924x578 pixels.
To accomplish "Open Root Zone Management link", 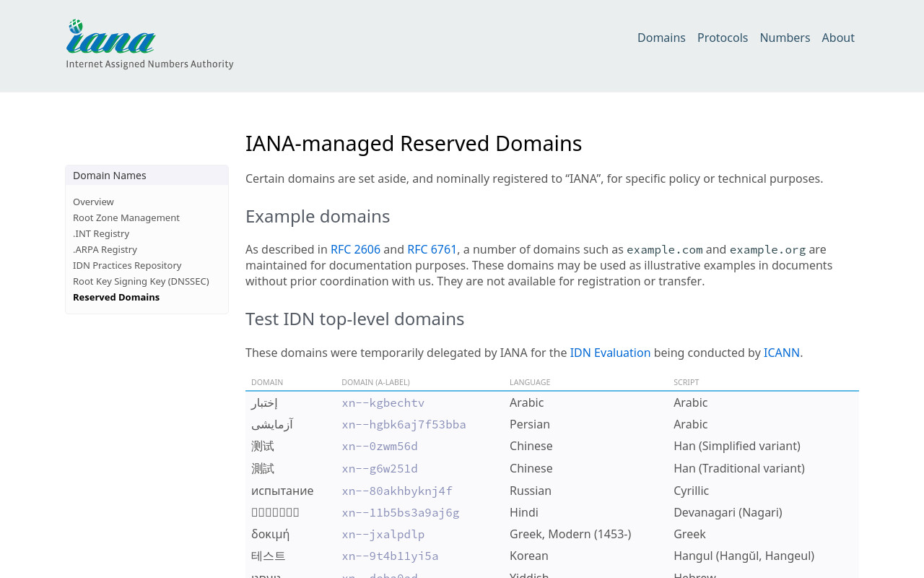I will point(126,217).
